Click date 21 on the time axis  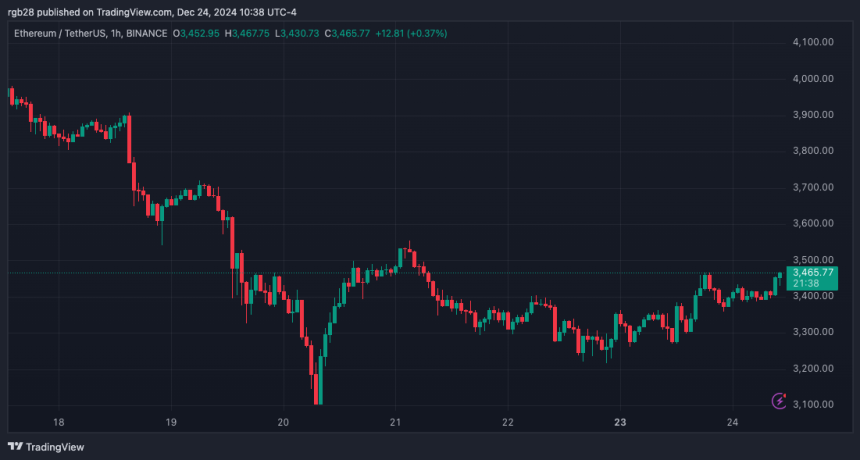(395, 423)
